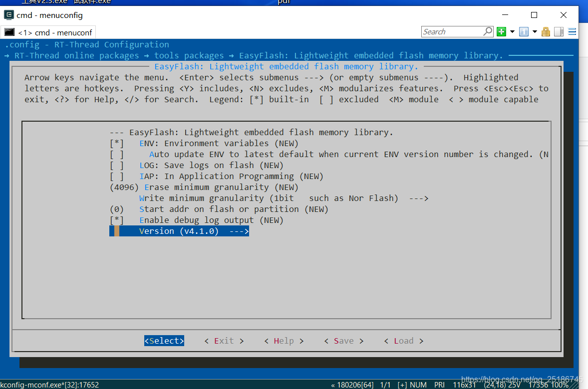The image size is (588, 389).
Task: Expand the Version (v4.1.0) submenu
Action: click(179, 231)
